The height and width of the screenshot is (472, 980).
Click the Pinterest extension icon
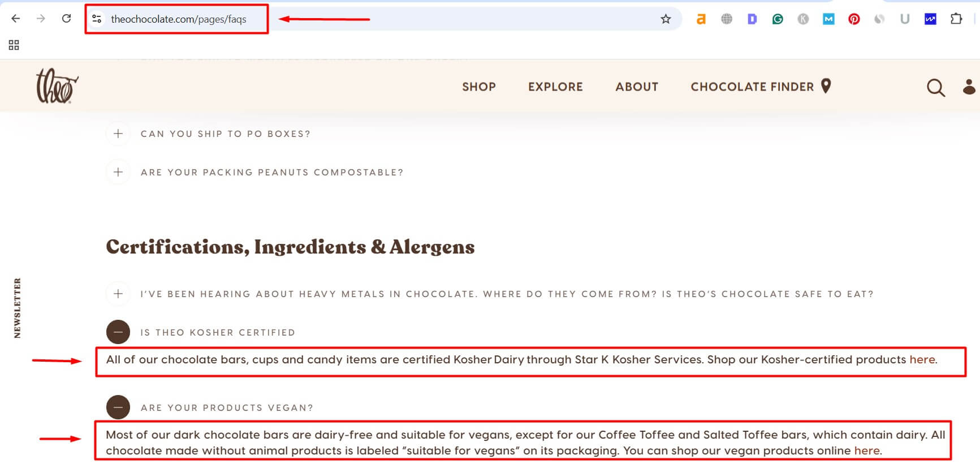point(854,19)
